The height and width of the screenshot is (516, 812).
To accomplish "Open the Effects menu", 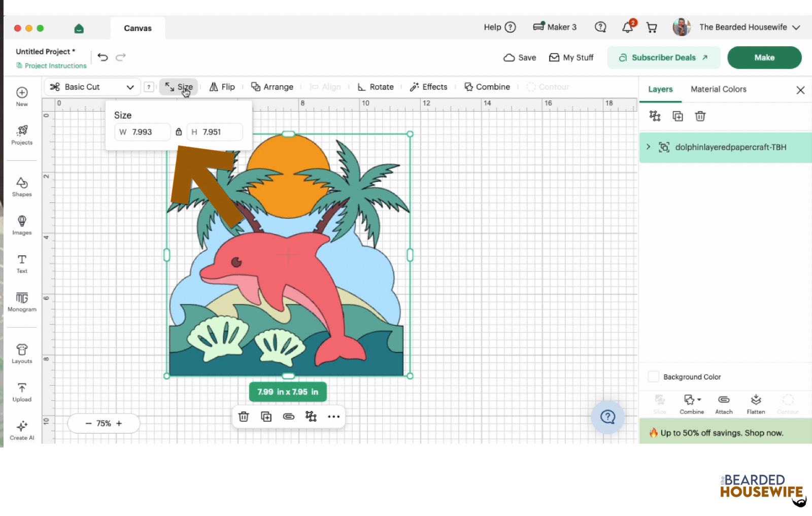I will pyautogui.click(x=429, y=87).
